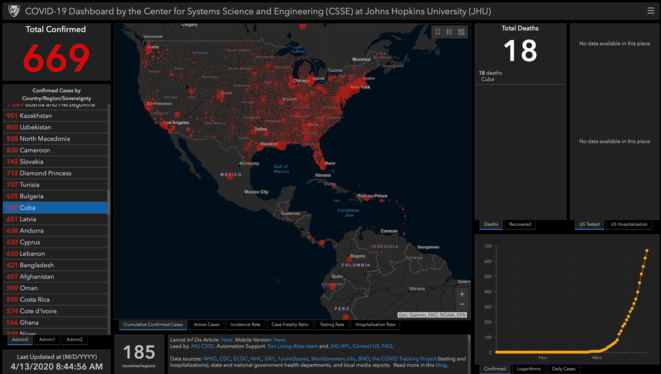Switch to the Active Cases tab
Image resolution: width=661 pixels, height=374 pixels.
pos(207,325)
